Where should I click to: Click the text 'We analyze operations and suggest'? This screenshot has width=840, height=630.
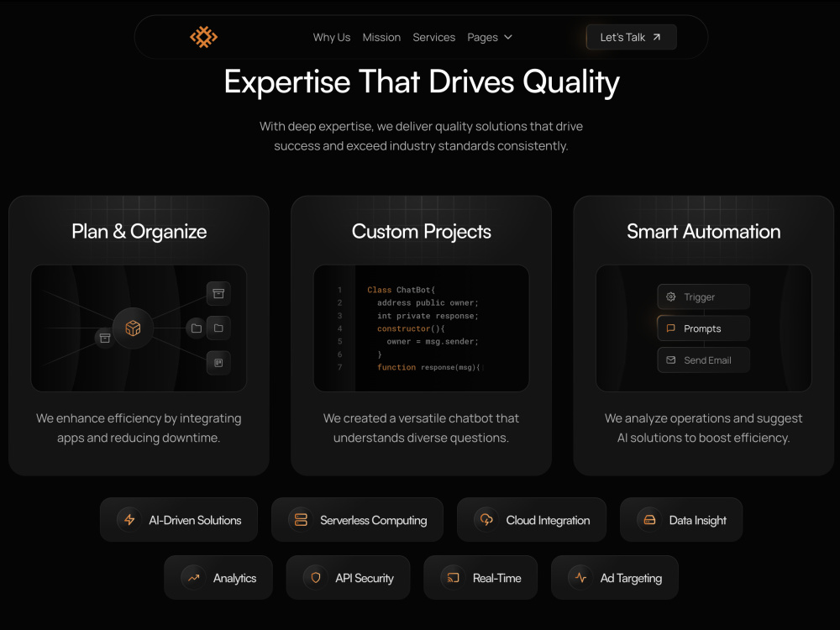(703, 417)
